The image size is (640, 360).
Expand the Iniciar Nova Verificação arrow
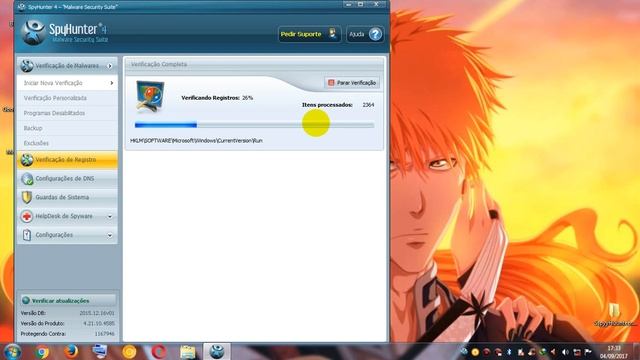pyautogui.click(x=111, y=83)
